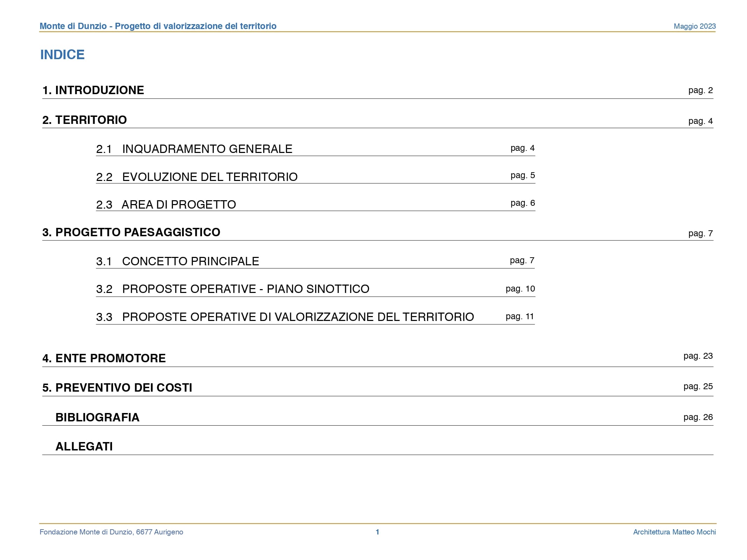747x560 pixels.
Task: Open the '1. INTRODUZIONE' entry
Action: tap(93, 90)
